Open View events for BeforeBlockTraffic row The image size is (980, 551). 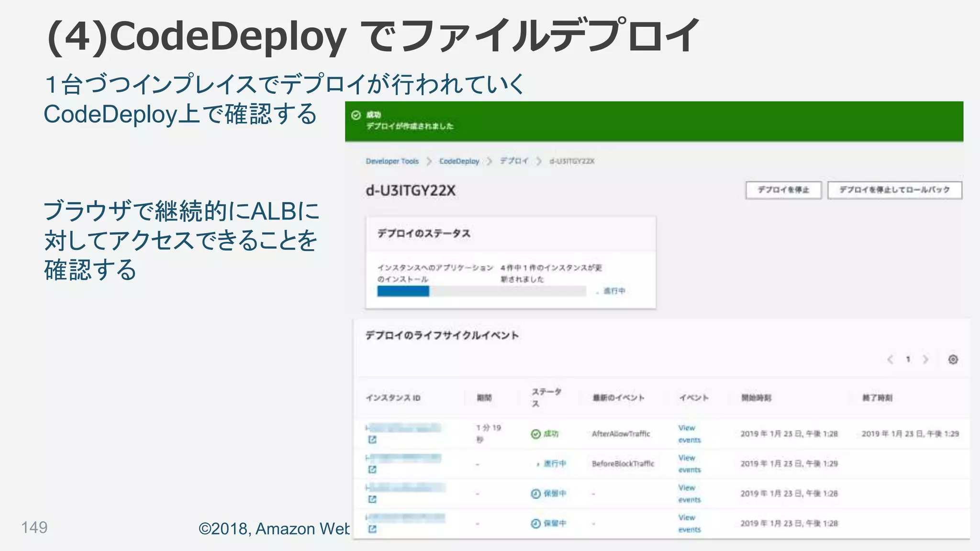coord(689,463)
